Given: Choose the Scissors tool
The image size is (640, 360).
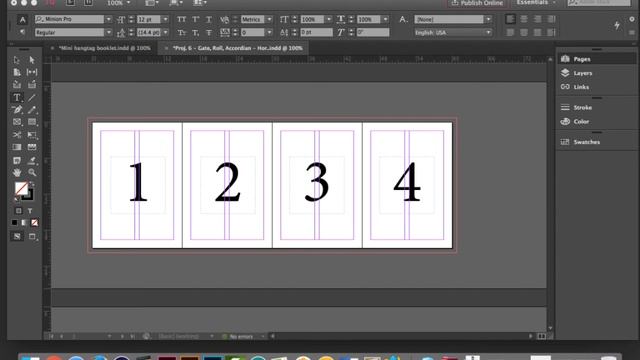Looking at the screenshot, I should (x=17, y=135).
